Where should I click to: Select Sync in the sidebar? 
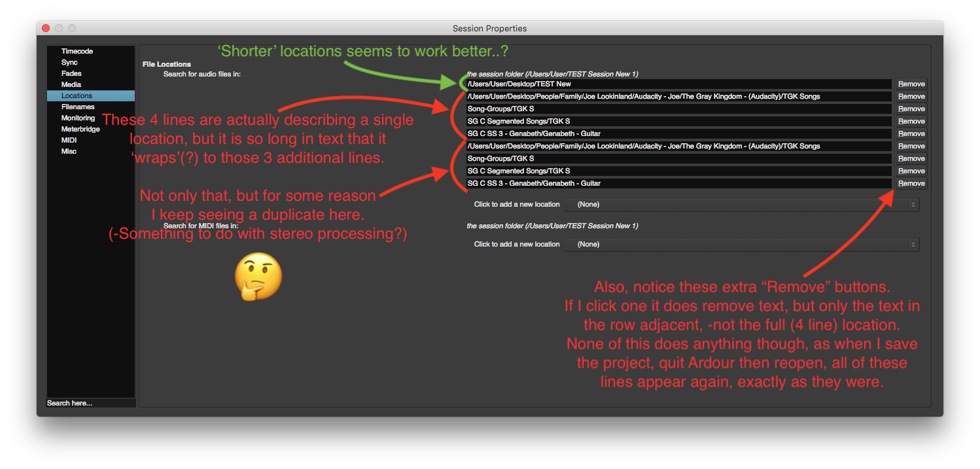click(69, 62)
